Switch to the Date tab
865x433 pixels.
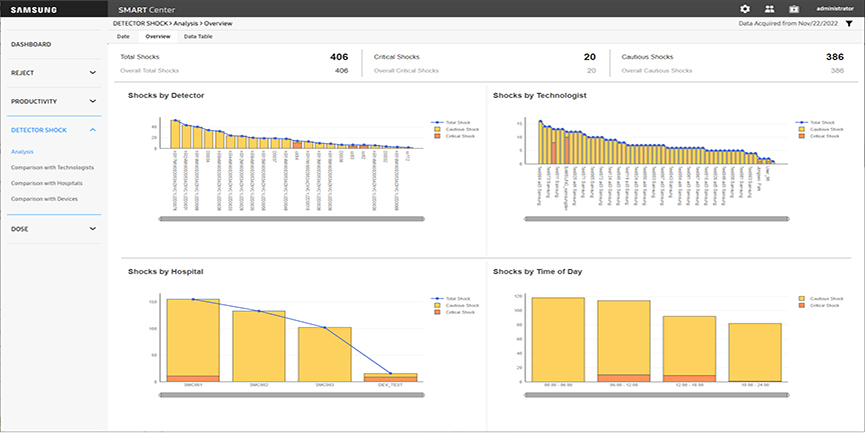(x=123, y=36)
